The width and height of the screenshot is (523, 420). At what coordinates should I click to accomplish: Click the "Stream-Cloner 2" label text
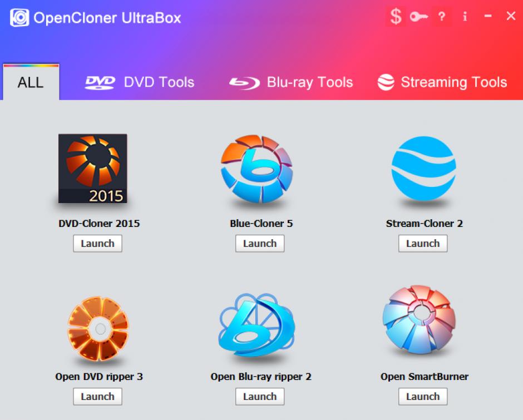point(425,223)
